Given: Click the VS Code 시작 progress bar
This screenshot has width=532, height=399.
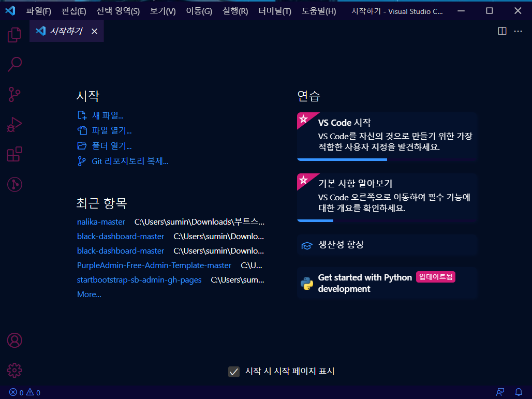Looking at the screenshot, I should [387, 159].
